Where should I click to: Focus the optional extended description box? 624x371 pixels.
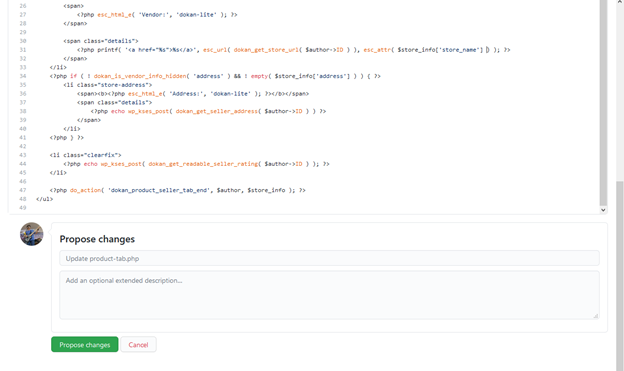[329, 295]
